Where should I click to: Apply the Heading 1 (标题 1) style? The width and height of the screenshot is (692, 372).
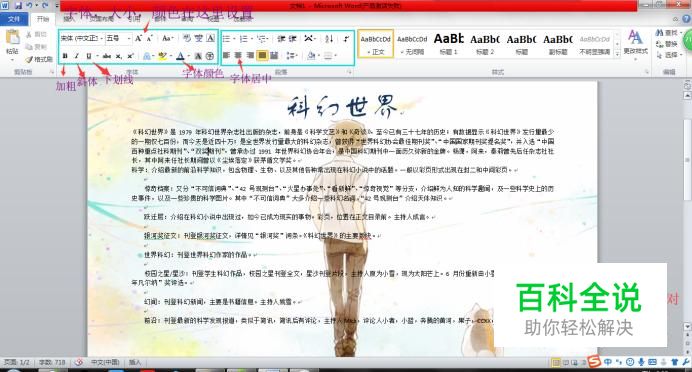(448, 44)
